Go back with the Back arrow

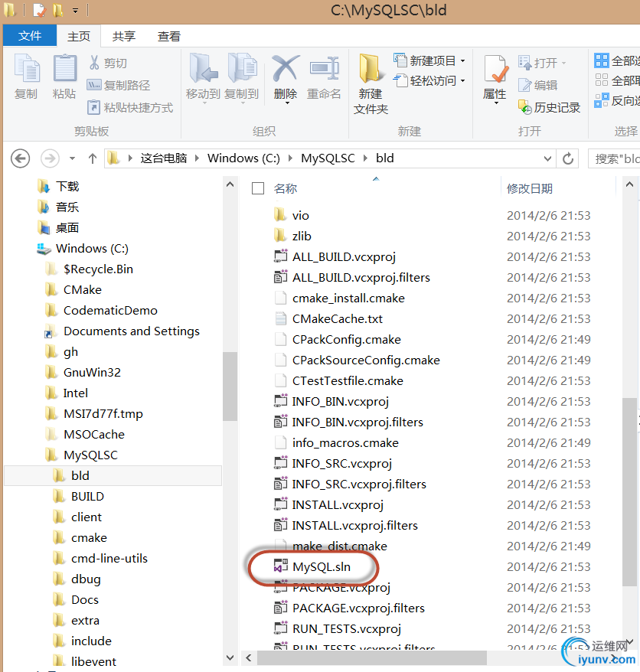20,158
